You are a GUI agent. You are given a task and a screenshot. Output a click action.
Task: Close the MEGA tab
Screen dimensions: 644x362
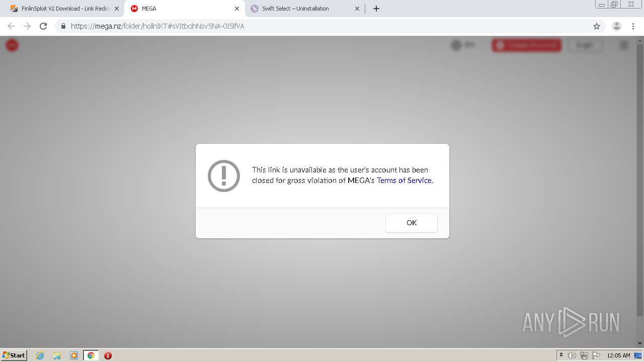237,9
